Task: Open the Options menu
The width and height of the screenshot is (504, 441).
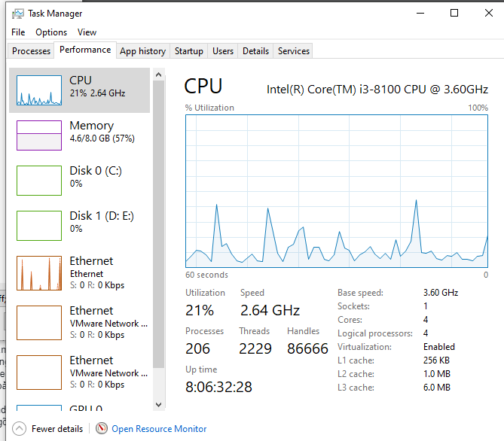Action: (x=51, y=32)
